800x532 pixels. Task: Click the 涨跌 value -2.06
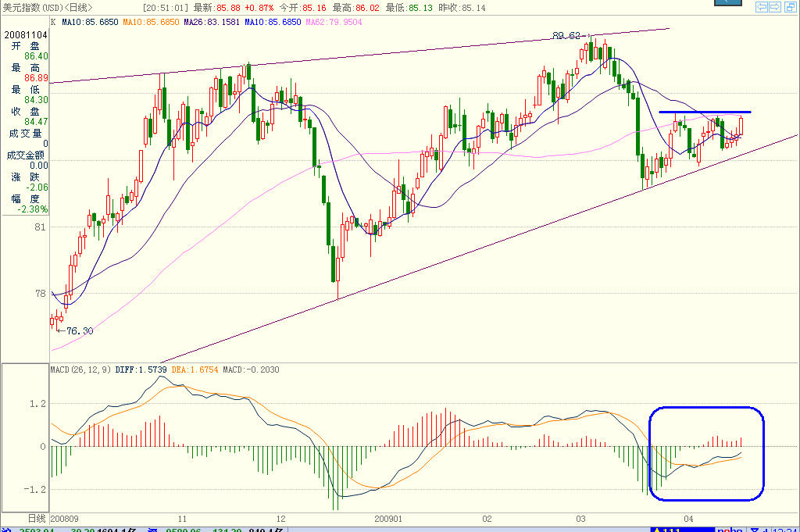pos(37,187)
